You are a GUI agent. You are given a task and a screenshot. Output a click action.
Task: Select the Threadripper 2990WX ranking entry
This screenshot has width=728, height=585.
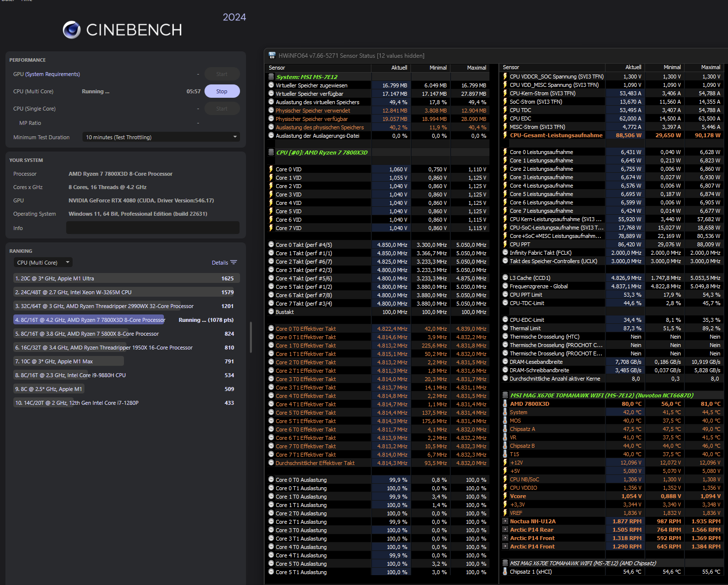pos(126,306)
